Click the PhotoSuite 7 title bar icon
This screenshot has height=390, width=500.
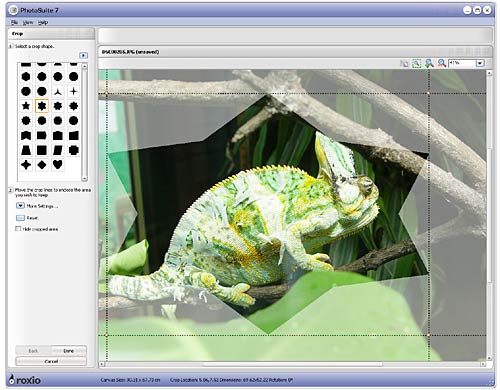13,10
